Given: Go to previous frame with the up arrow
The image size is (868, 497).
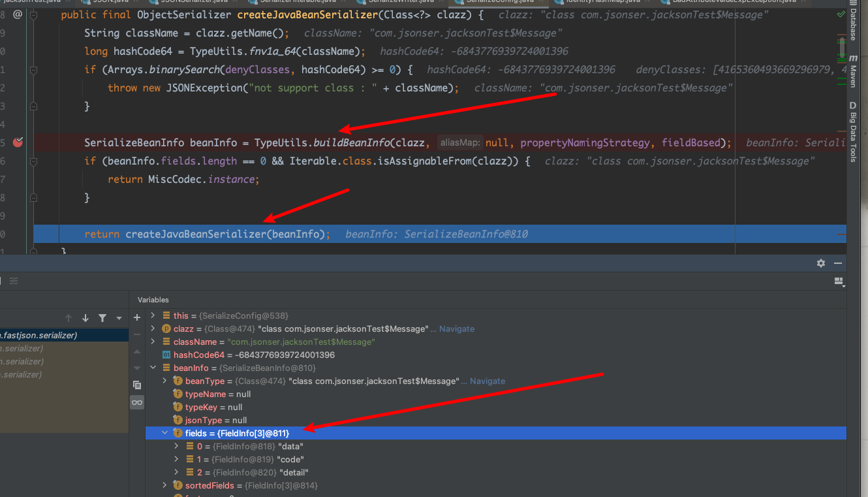Looking at the screenshot, I should [69, 318].
